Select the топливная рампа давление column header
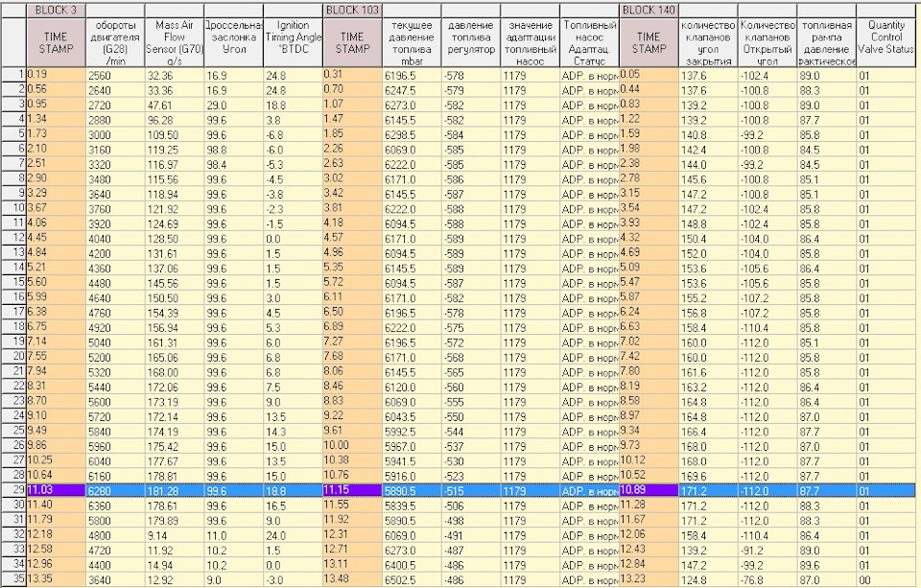 click(826, 42)
